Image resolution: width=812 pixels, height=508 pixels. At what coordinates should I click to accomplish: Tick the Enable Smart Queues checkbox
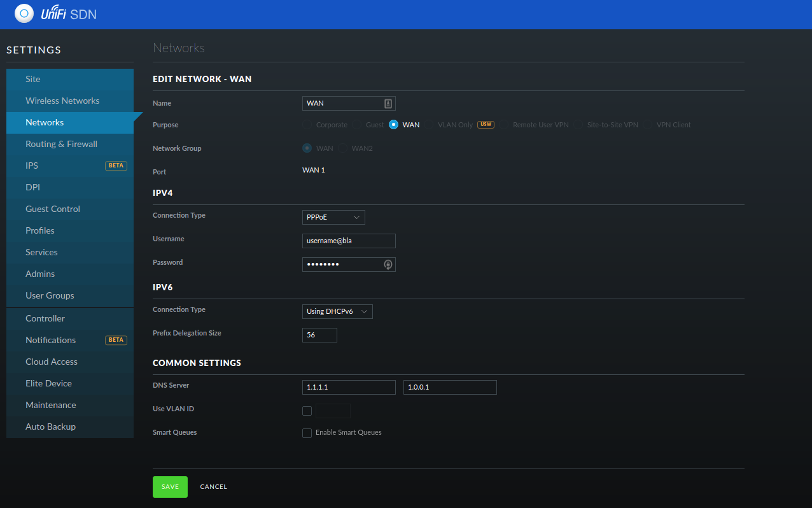point(307,433)
